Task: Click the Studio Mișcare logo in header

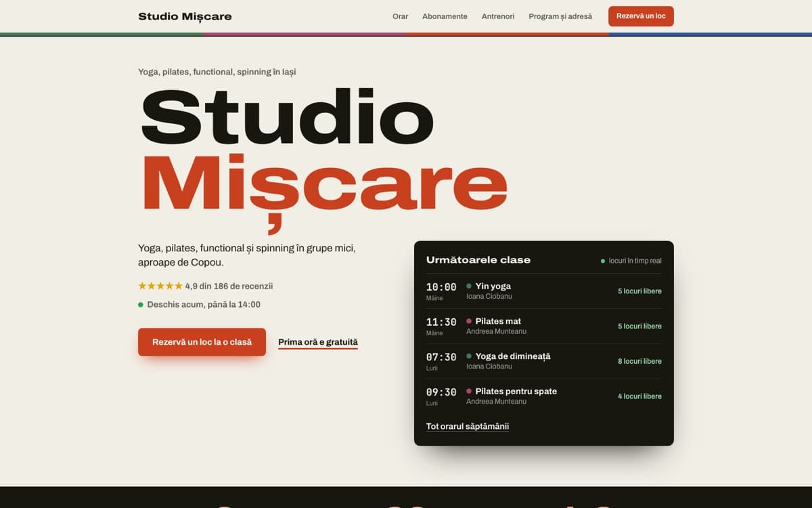Action: (x=185, y=16)
